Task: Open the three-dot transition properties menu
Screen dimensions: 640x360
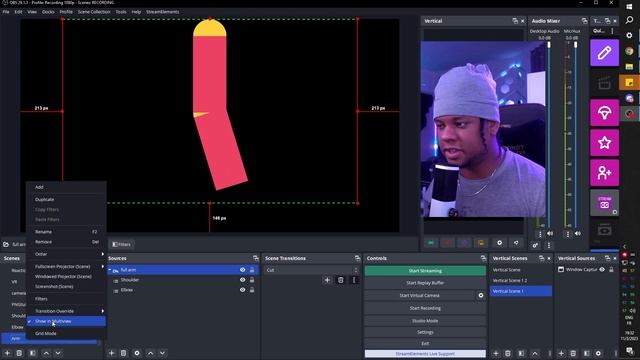Action: [354, 280]
